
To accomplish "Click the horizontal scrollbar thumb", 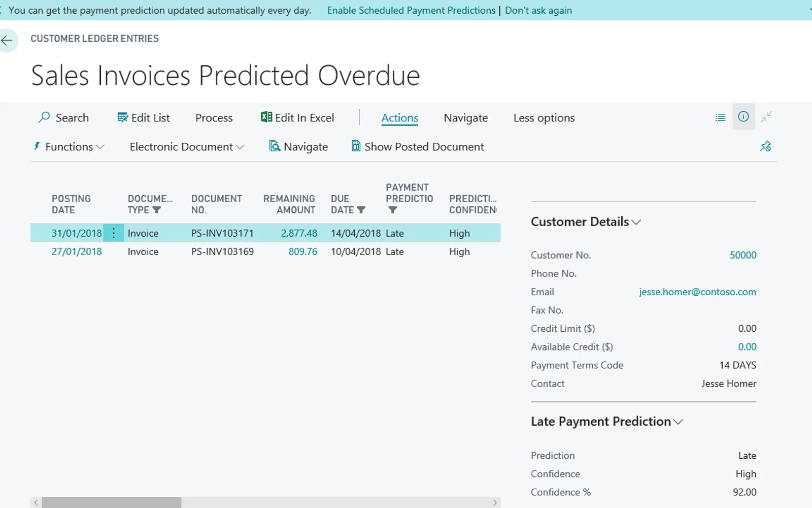I will click(x=111, y=502).
